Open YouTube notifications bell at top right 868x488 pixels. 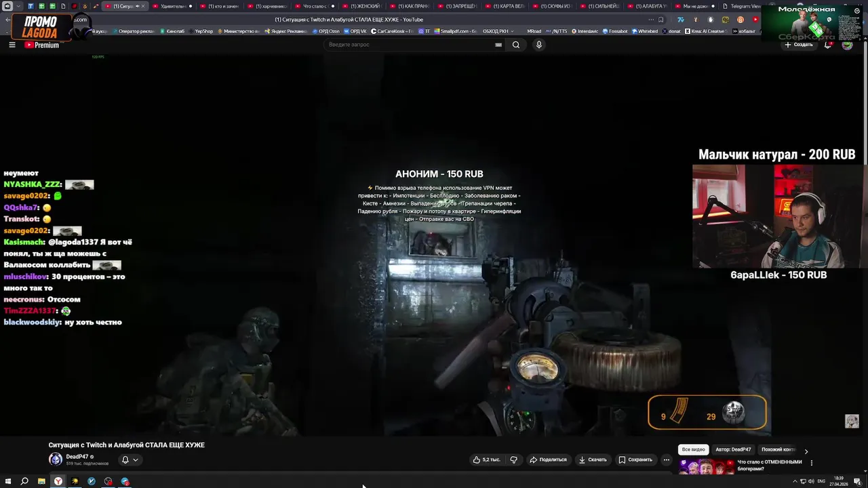point(828,45)
